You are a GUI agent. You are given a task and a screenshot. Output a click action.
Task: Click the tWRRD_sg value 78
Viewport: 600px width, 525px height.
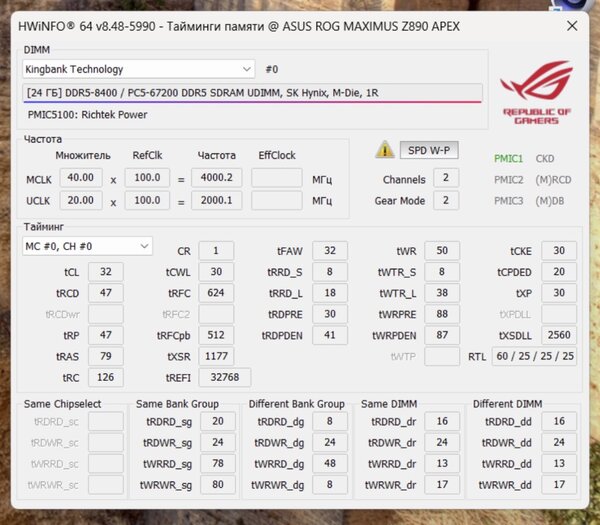click(x=218, y=463)
